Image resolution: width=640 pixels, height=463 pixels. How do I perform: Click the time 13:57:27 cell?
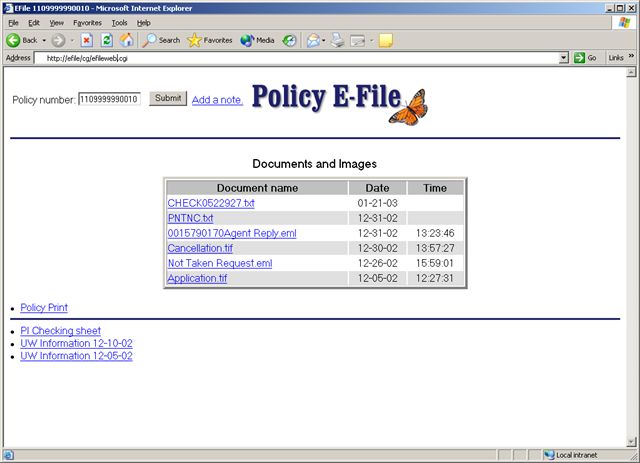(435, 248)
